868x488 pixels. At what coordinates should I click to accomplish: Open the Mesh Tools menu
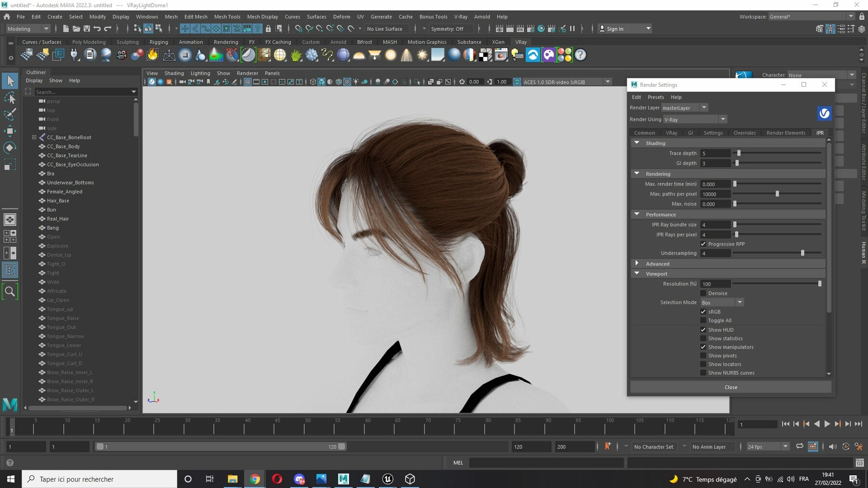click(x=227, y=16)
